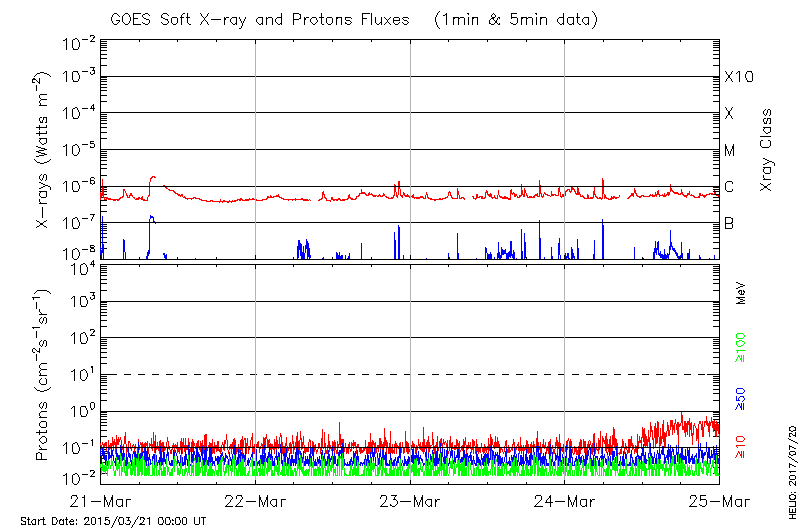
Task: Click the B X-ray class label
Action: click(x=729, y=223)
